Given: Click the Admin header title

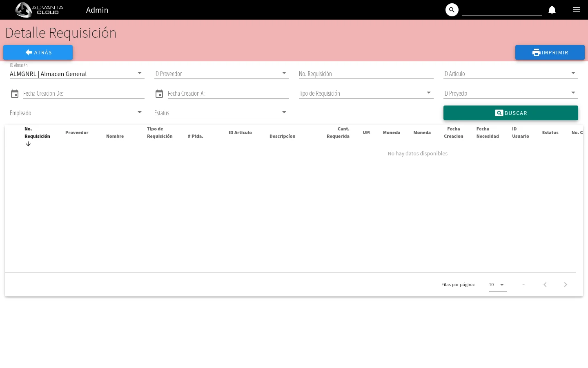Looking at the screenshot, I should point(97,10).
